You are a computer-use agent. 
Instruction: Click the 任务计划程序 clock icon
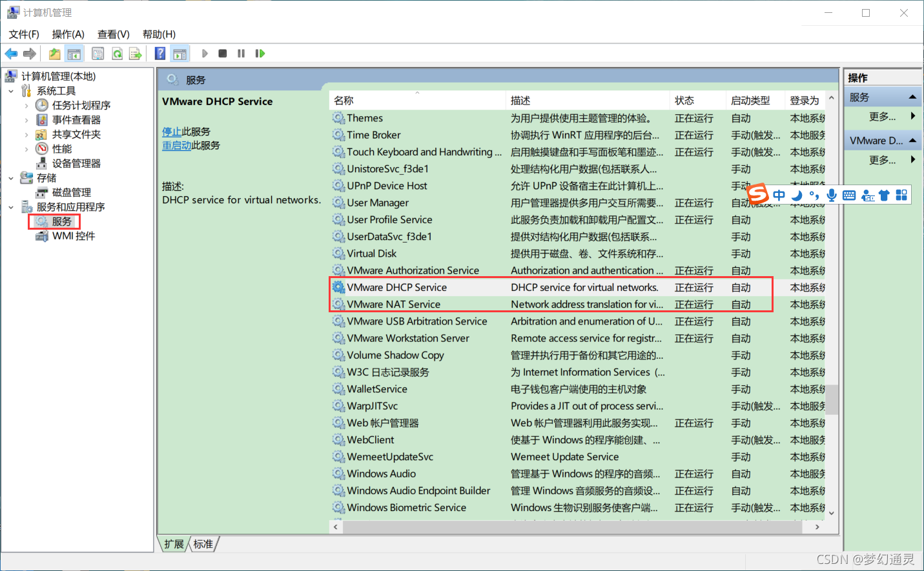click(x=42, y=105)
